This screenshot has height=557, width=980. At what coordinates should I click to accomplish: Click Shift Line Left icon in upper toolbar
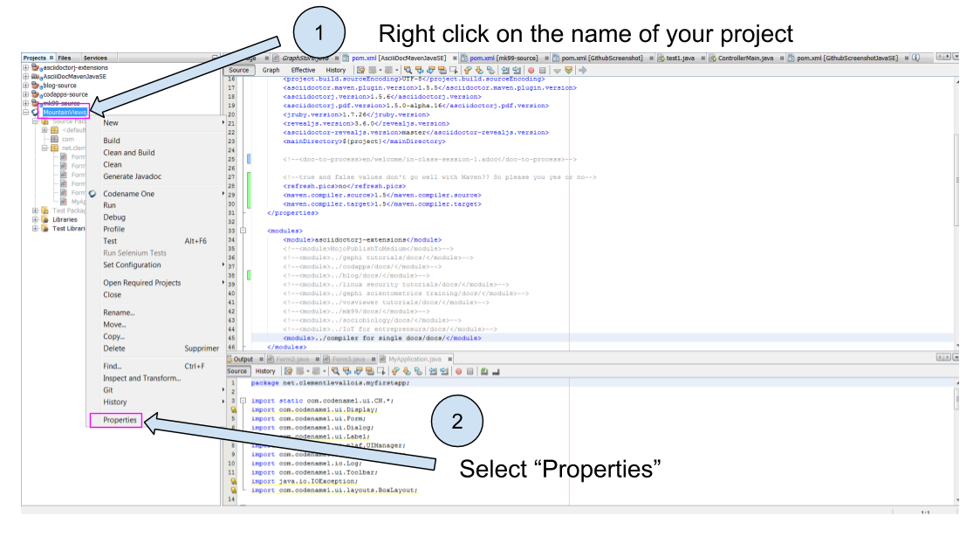point(505,71)
